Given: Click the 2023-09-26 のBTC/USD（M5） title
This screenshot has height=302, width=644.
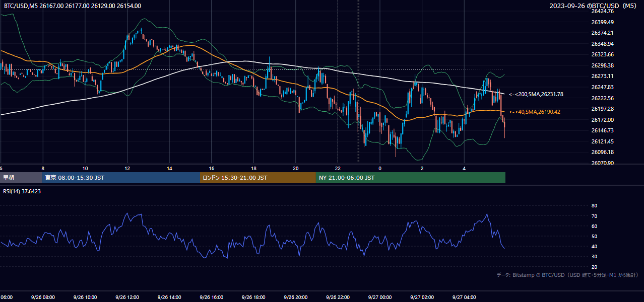Looking at the screenshot, I should [x=593, y=6].
